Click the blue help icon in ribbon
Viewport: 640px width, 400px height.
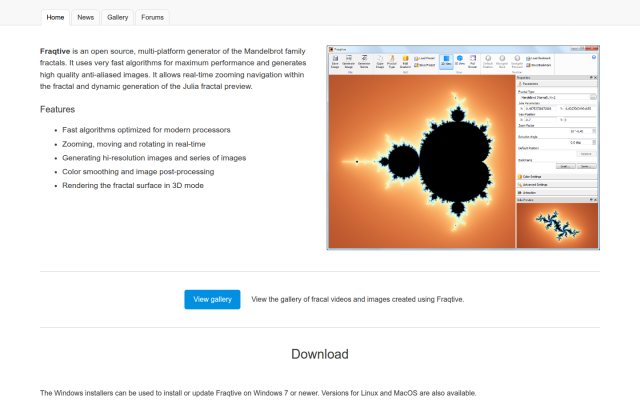pyautogui.click(x=594, y=57)
